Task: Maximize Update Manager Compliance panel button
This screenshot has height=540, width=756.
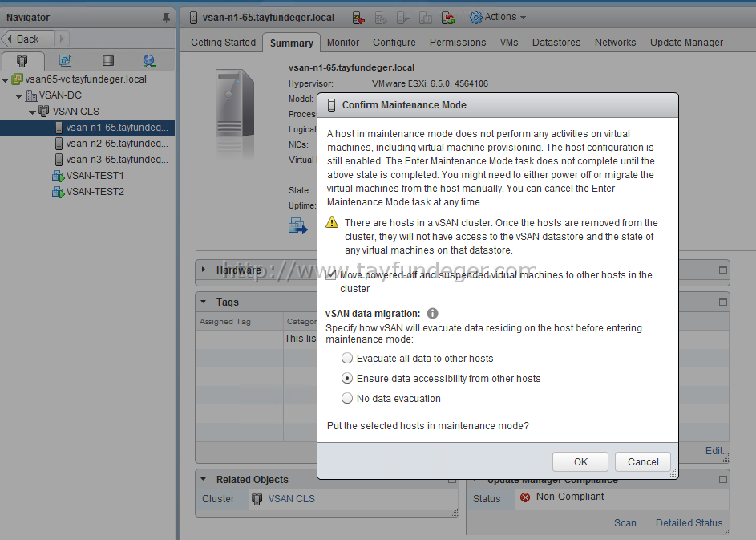Action: 723,479
